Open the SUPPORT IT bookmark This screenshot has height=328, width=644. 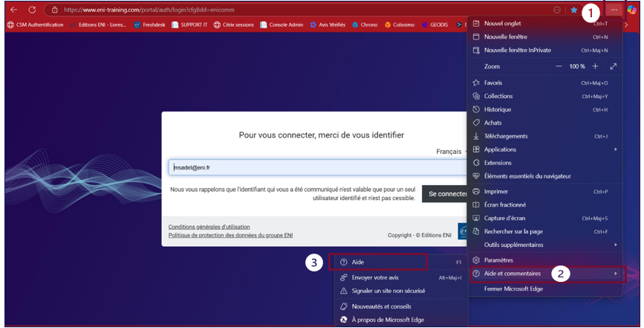click(x=189, y=25)
